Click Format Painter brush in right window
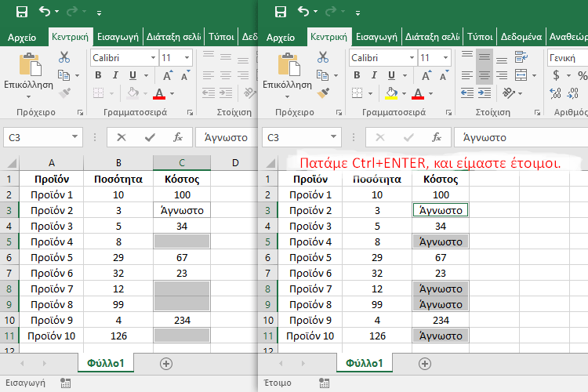This screenshot has width=588, height=392. 323,93
